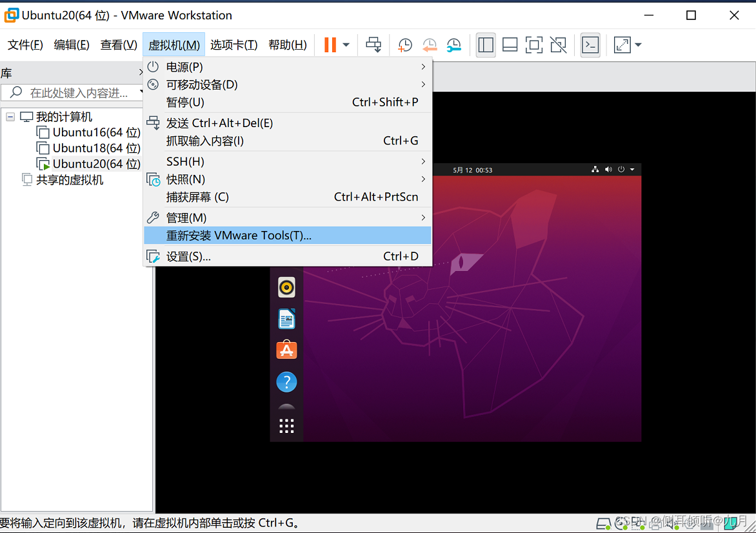
Task: Click the unity mode toolbar icon
Action: point(559,45)
